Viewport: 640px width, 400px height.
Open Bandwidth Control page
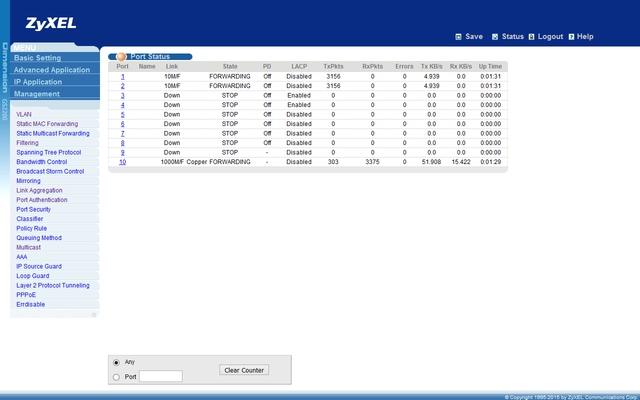pyautogui.click(x=42, y=162)
